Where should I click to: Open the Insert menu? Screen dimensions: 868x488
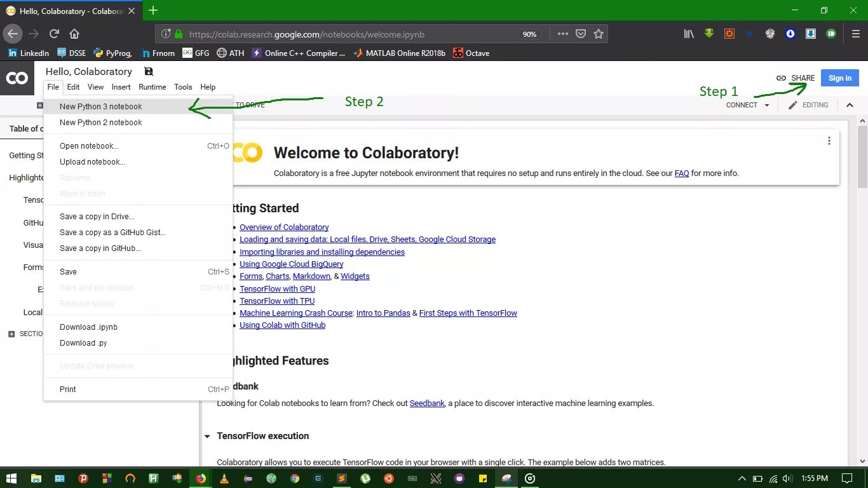coord(121,87)
